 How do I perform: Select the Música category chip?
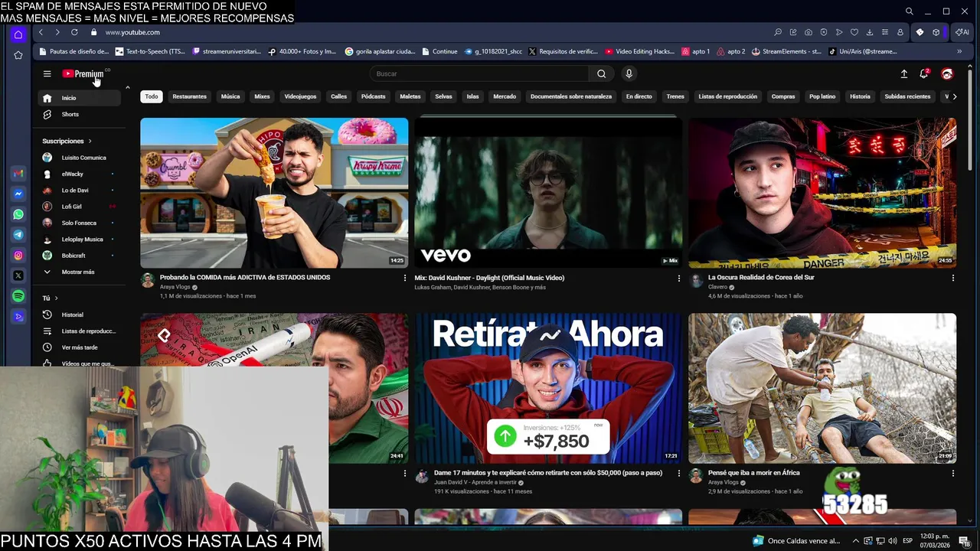coord(230,96)
